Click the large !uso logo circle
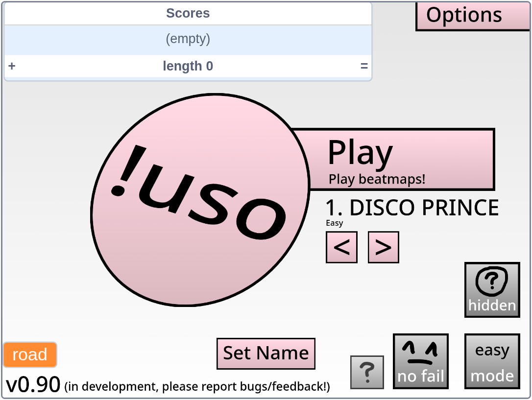The height and width of the screenshot is (400, 532). (x=200, y=200)
